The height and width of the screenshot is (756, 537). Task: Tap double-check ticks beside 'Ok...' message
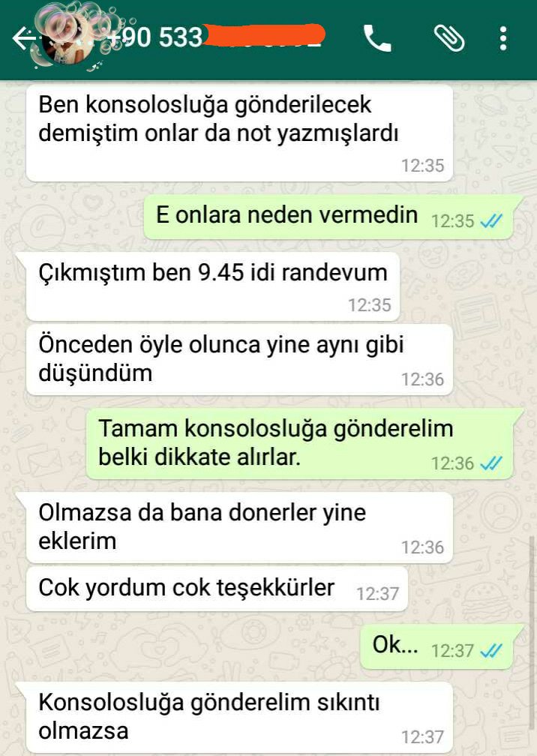(492, 651)
